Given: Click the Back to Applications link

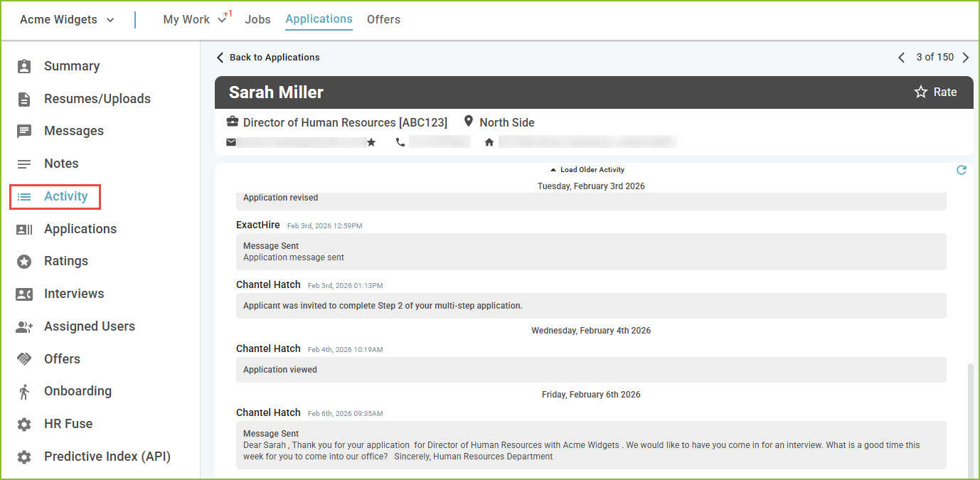Looking at the screenshot, I should click(x=275, y=58).
